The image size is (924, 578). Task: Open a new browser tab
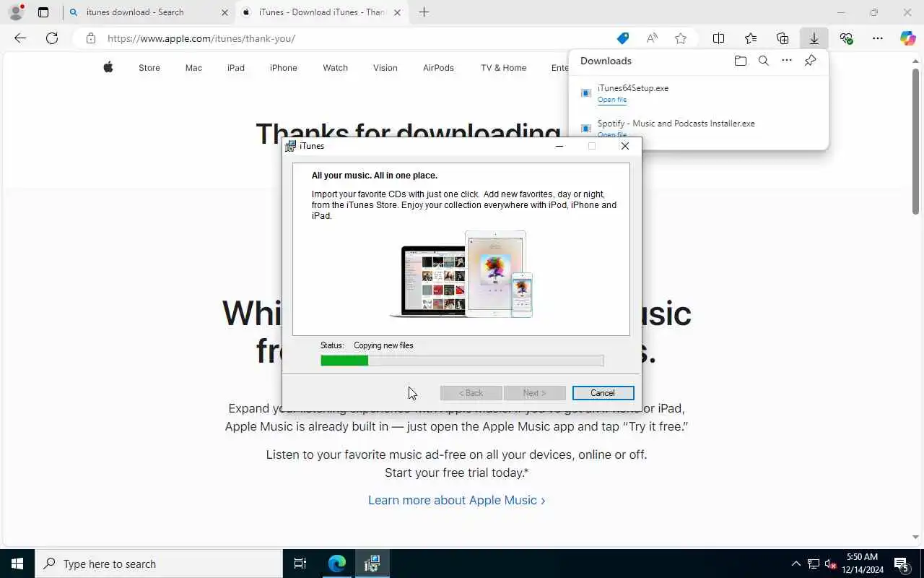click(x=424, y=12)
